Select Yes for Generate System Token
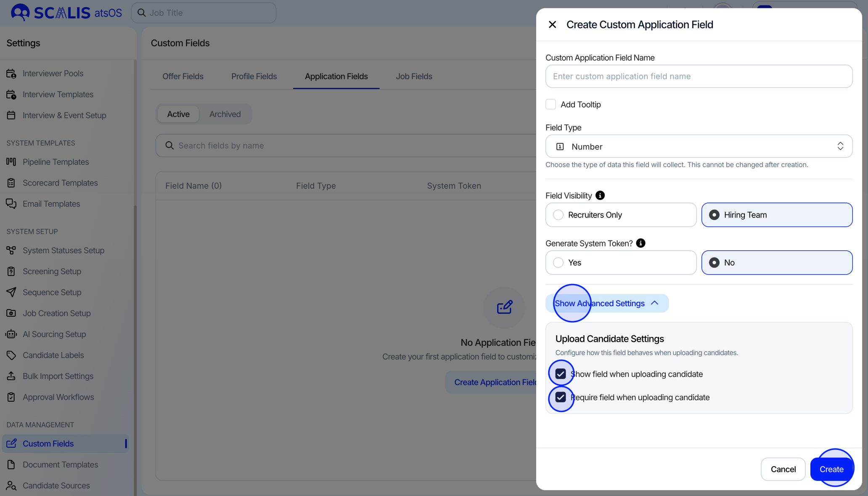This screenshot has height=496, width=868. (621, 263)
